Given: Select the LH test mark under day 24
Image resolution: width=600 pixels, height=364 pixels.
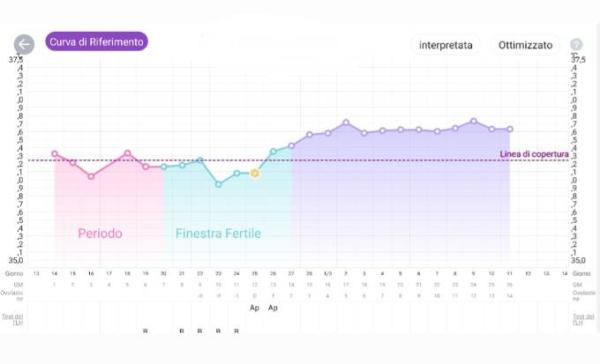Looking at the screenshot, I should click(236, 331).
